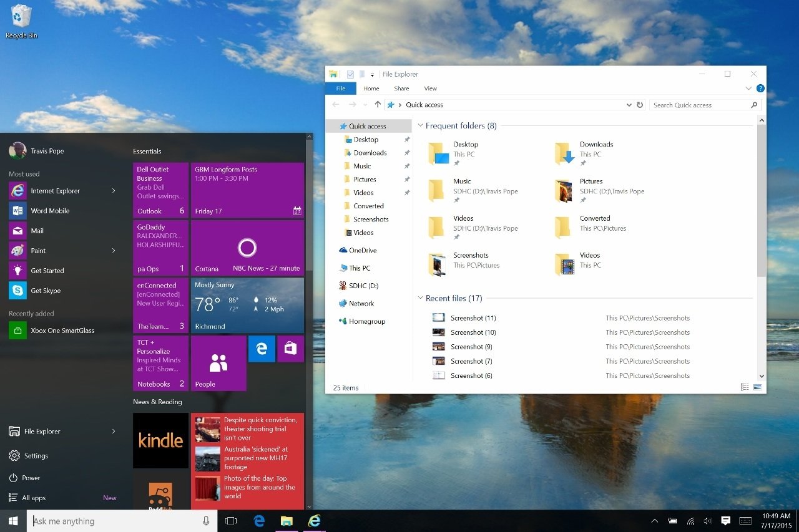
Task: Select OneDrive in the navigation pane
Action: 358,250
